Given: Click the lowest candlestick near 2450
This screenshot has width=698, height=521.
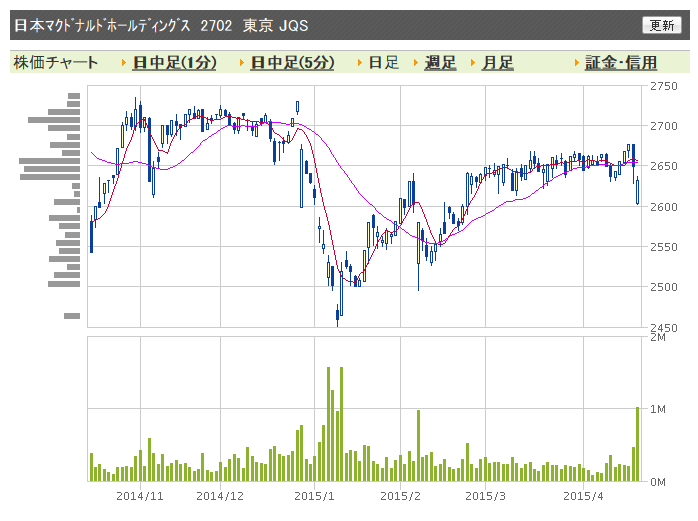Looking at the screenshot, I should [337, 315].
